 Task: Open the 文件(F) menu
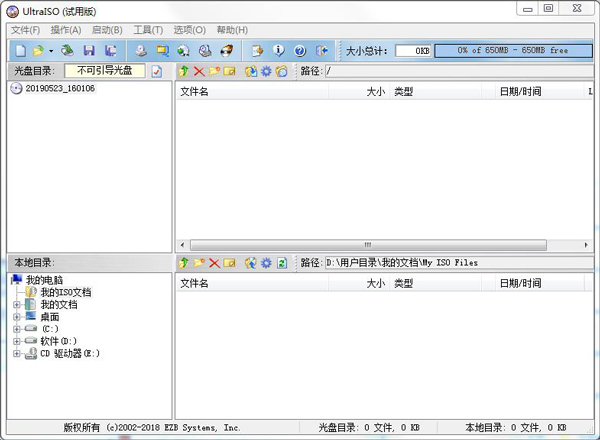pos(25,30)
